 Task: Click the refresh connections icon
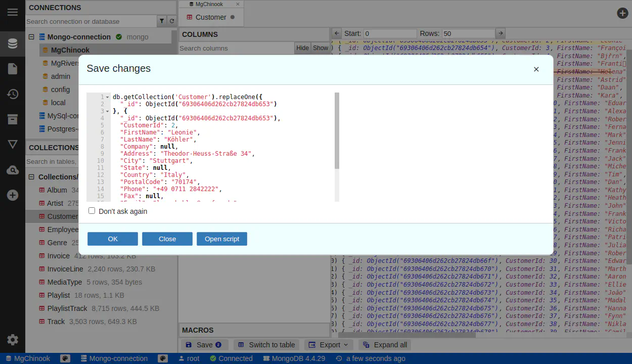172,21
